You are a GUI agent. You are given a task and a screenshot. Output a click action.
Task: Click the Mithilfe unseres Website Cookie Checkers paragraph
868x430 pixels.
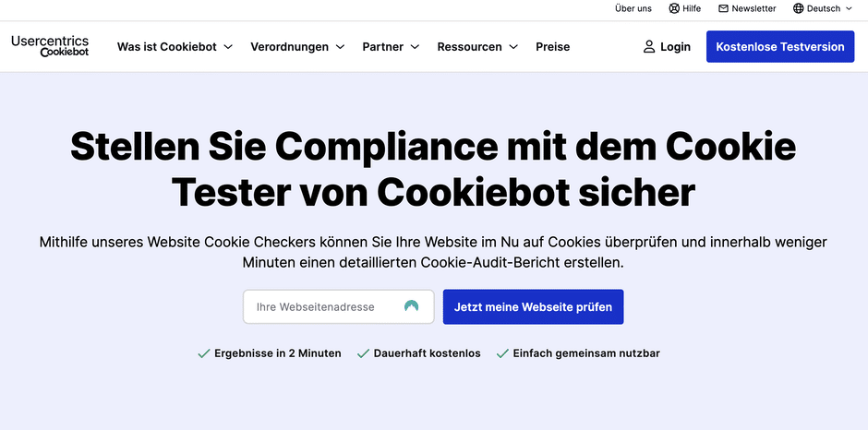click(433, 252)
